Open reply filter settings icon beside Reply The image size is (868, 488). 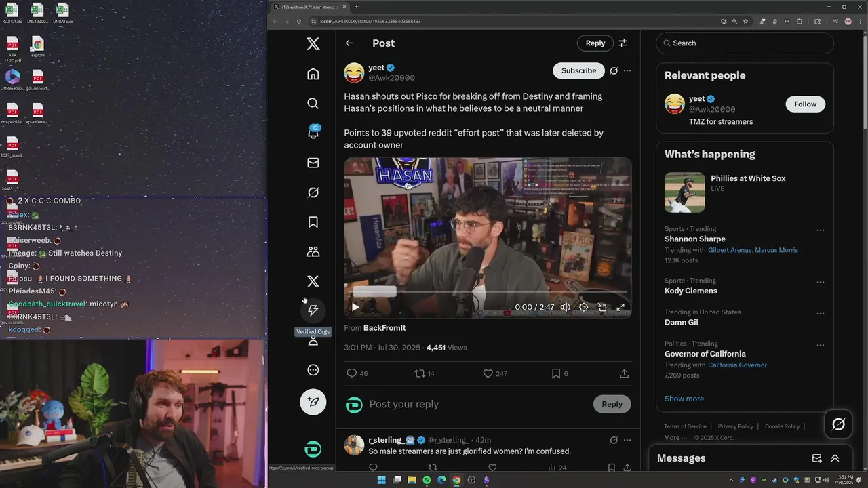(623, 43)
